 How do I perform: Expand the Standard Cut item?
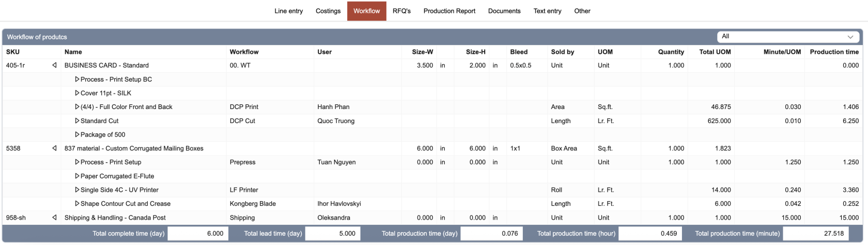click(x=77, y=121)
